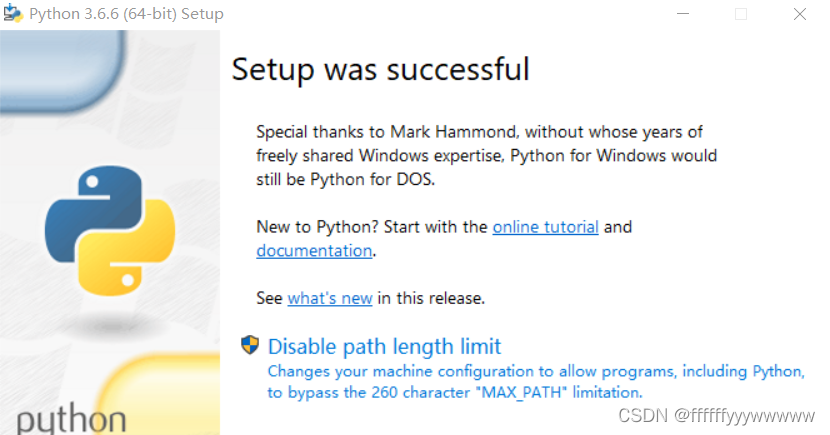Open the online tutorial link
830x435 pixels.
[546, 227]
